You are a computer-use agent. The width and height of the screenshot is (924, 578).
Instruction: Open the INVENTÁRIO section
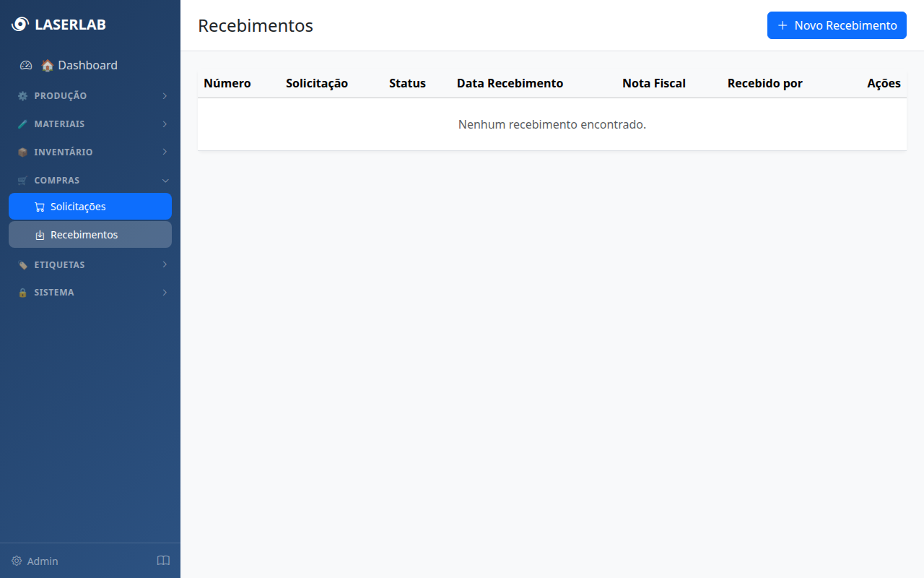tap(165, 152)
